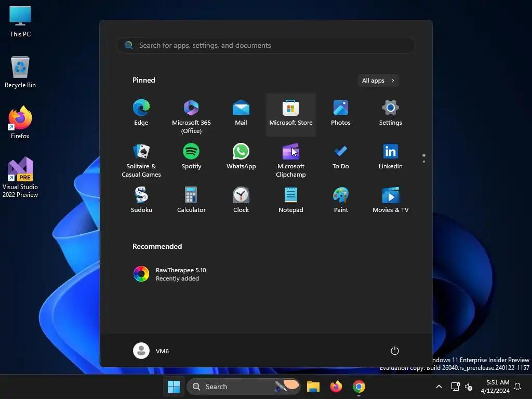Open network status tray icon

[455, 387]
